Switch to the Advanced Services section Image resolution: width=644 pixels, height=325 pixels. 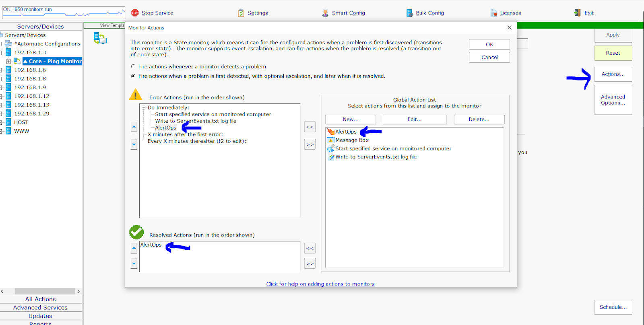(x=41, y=308)
